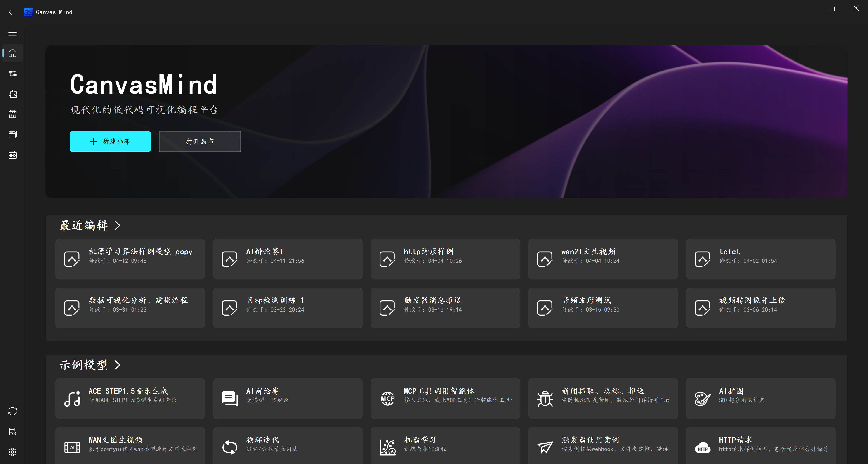868x464 pixels.
Task: Click bug icon of 新闻抓取、总结、推送
Action: click(545, 399)
